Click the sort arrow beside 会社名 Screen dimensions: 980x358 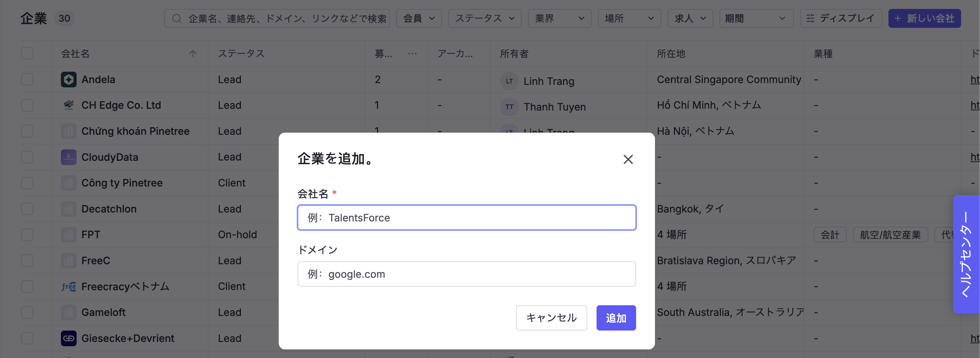click(x=193, y=54)
